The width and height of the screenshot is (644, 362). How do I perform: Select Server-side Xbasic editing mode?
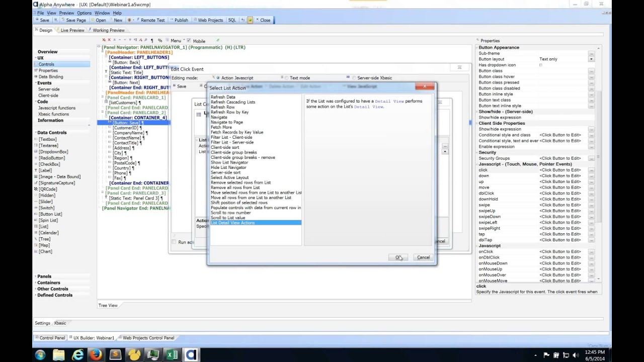point(354,78)
